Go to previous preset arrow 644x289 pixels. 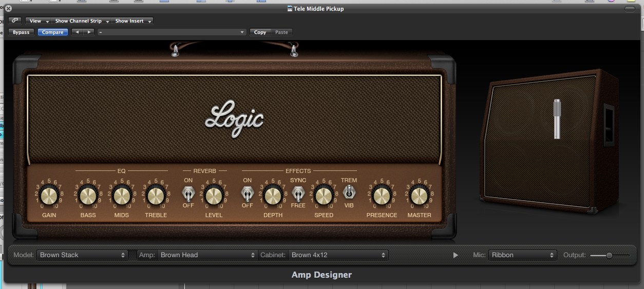77,32
